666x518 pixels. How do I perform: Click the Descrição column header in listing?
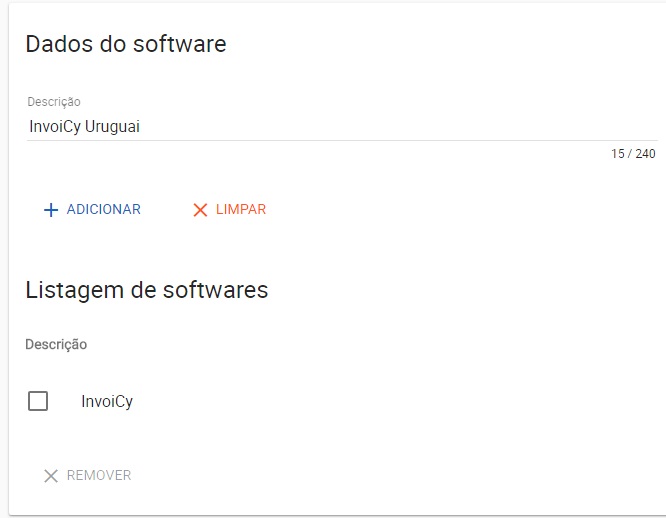click(x=56, y=344)
